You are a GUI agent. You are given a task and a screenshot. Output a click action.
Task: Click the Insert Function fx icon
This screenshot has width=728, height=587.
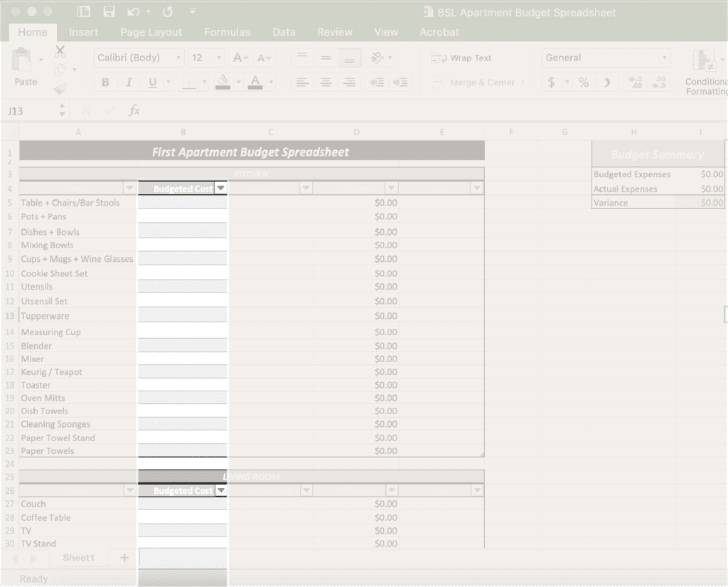(134, 110)
